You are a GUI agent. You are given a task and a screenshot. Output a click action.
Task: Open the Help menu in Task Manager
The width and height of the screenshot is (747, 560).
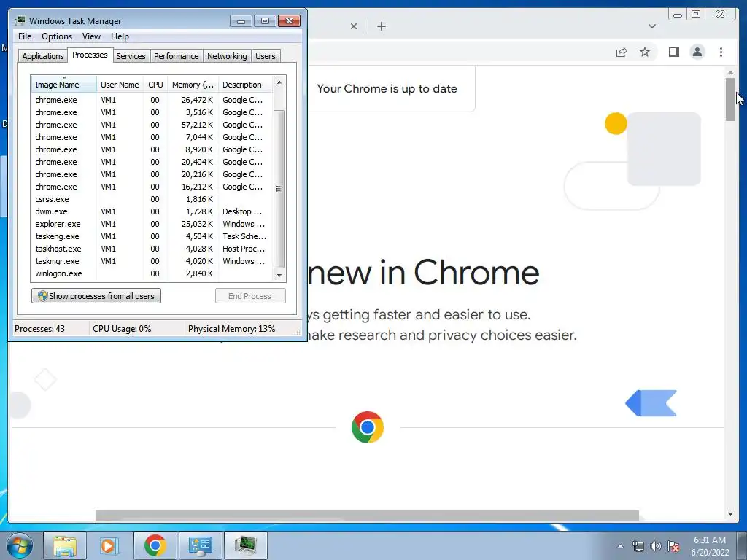tap(120, 36)
